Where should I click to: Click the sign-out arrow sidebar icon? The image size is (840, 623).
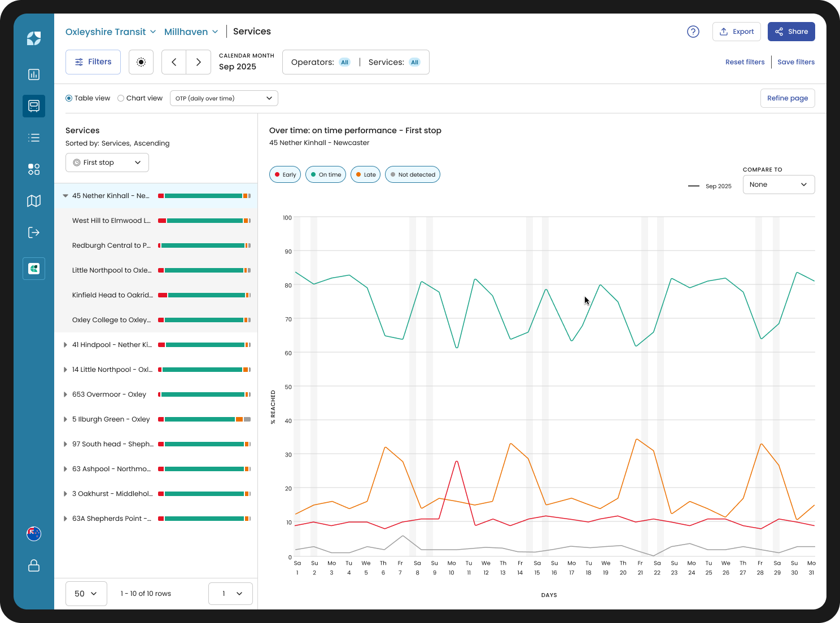(34, 232)
